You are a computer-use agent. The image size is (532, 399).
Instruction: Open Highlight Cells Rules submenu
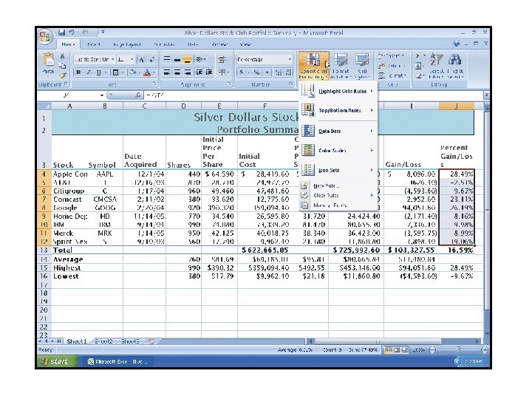click(338, 92)
